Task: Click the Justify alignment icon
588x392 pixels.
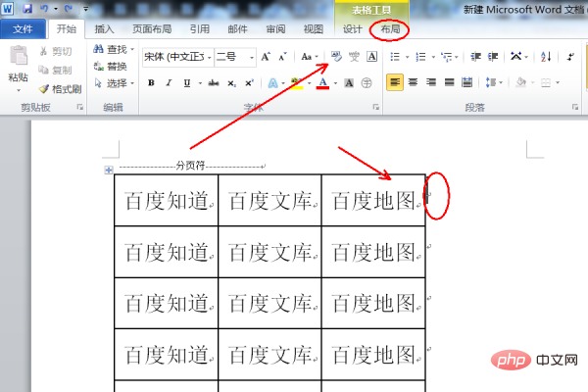Action: (x=450, y=82)
